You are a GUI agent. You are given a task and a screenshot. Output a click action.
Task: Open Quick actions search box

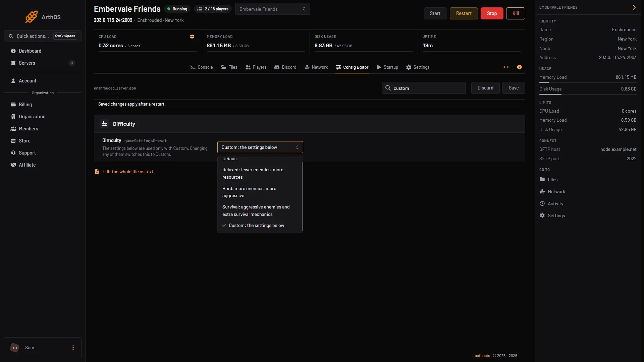pos(43,36)
